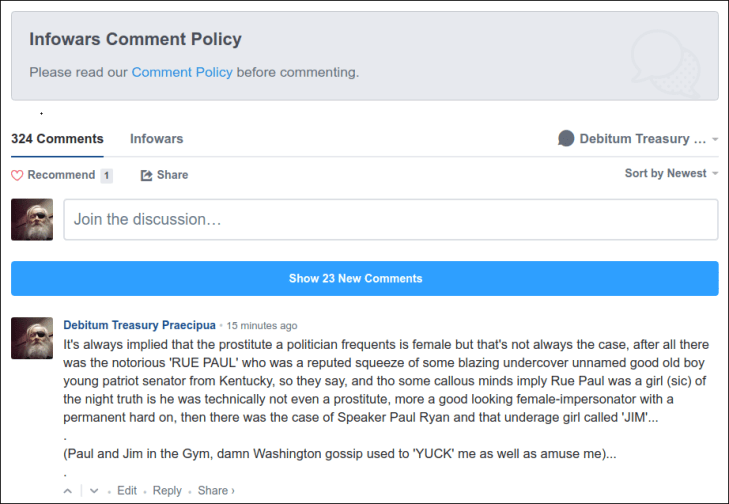
Task: Click the Recommend count badge
Action: tap(106, 175)
